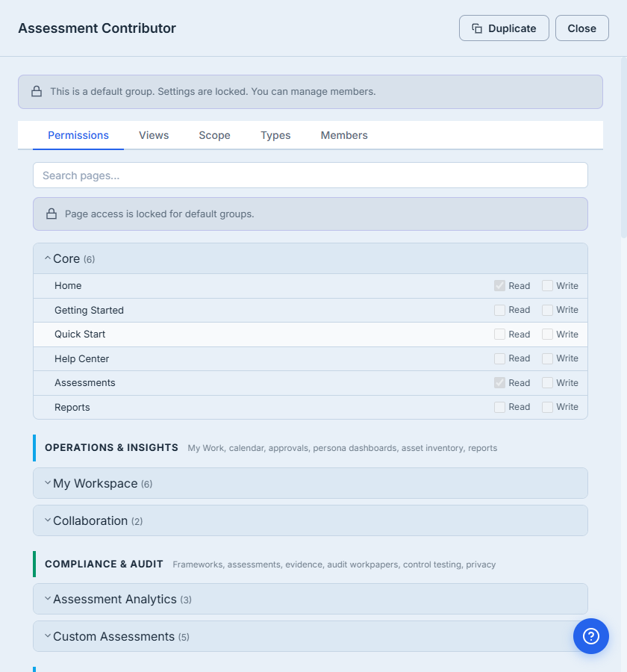
Task: Click the Help Center row label
Action: (x=82, y=358)
